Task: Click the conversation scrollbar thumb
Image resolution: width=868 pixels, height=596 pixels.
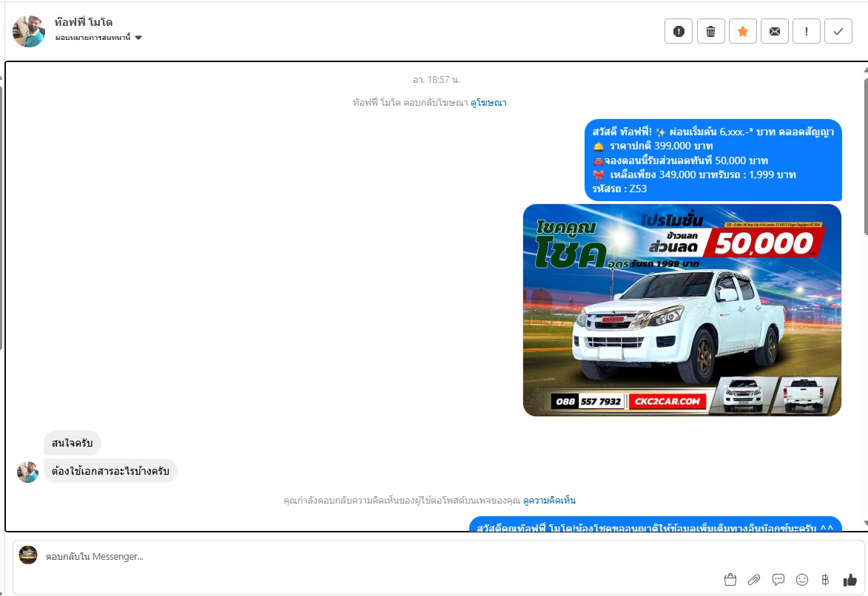Action: (865, 157)
